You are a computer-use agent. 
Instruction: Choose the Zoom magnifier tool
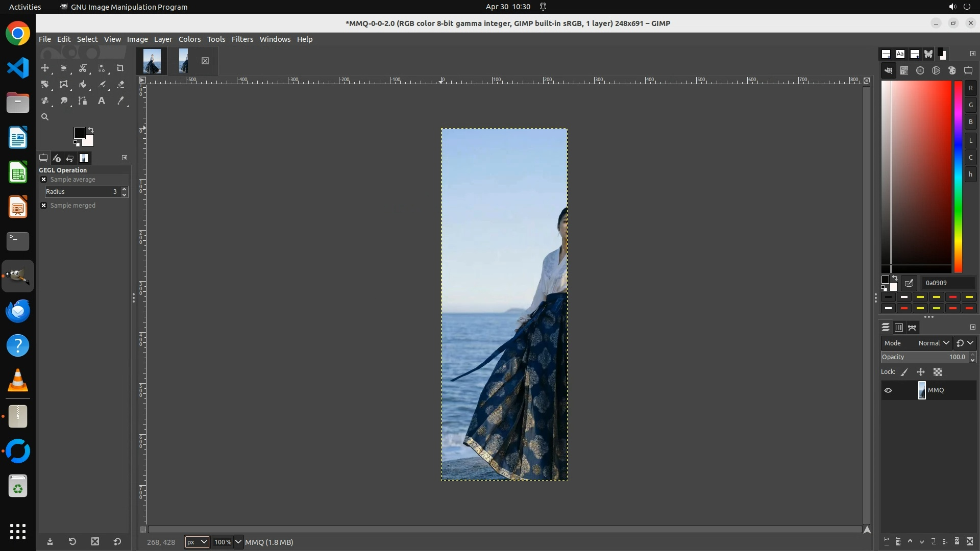point(45,117)
